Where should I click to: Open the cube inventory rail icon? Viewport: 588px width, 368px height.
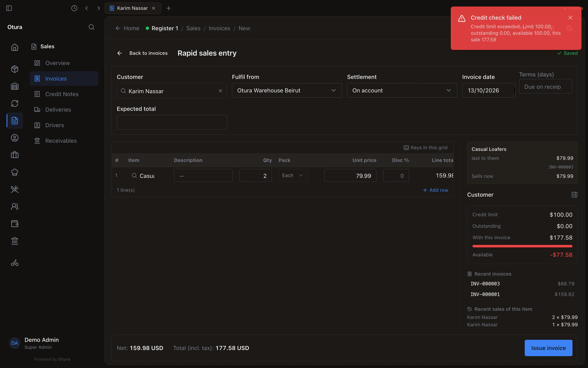[14, 69]
